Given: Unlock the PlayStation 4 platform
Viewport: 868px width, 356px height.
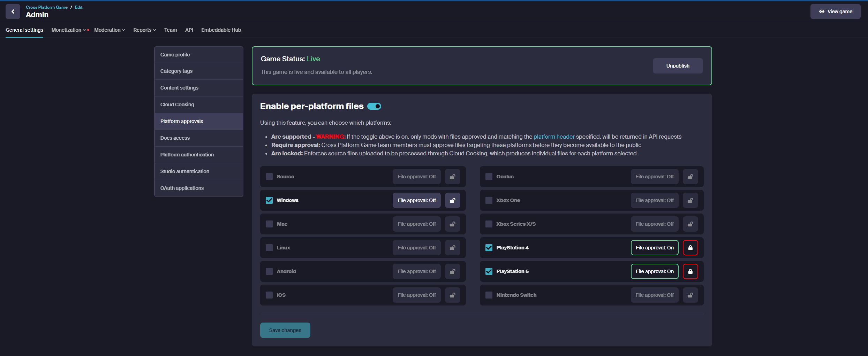Looking at the screenshot, I should [x=690, y=248].
